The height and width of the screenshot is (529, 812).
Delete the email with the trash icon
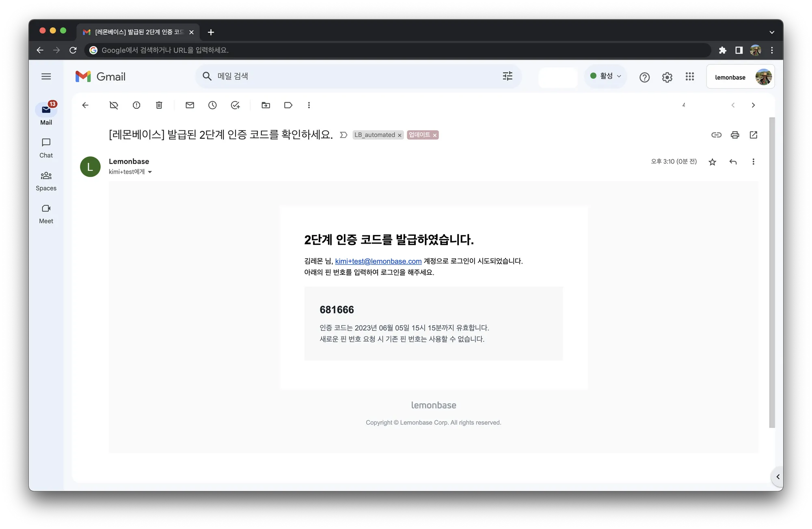tap(159, 105)
